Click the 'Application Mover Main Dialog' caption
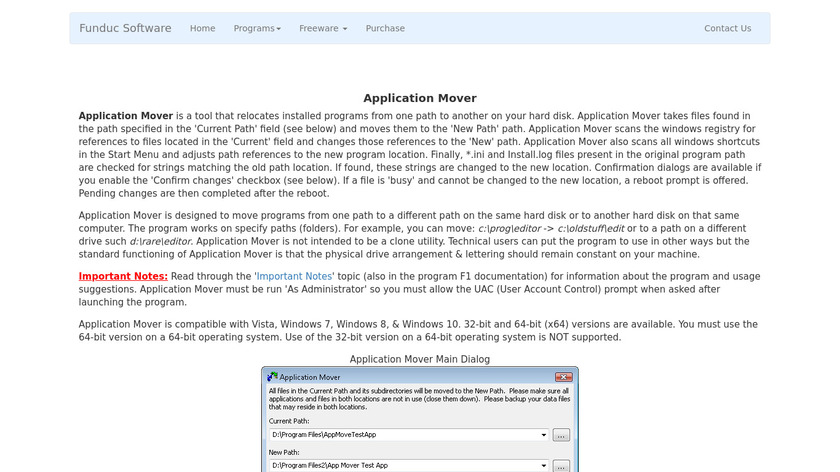The width and height of the screenshot is (840, 472). coord(420,359)
